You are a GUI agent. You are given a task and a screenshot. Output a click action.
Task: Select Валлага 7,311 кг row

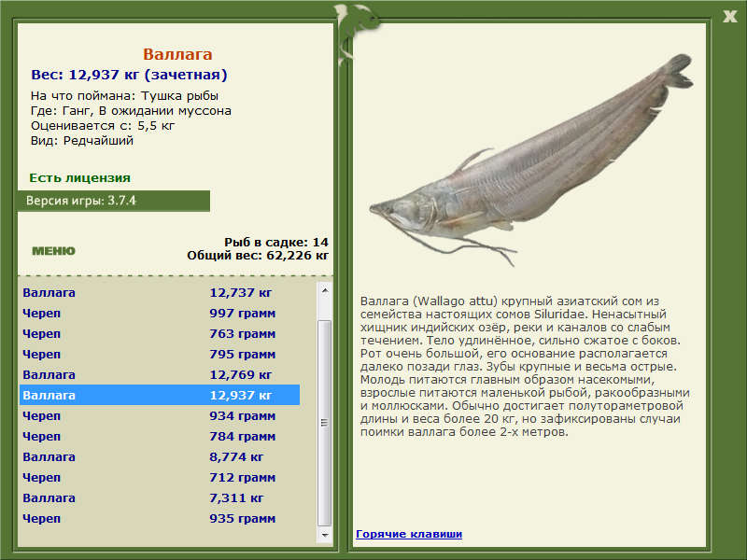pos(160,497)
